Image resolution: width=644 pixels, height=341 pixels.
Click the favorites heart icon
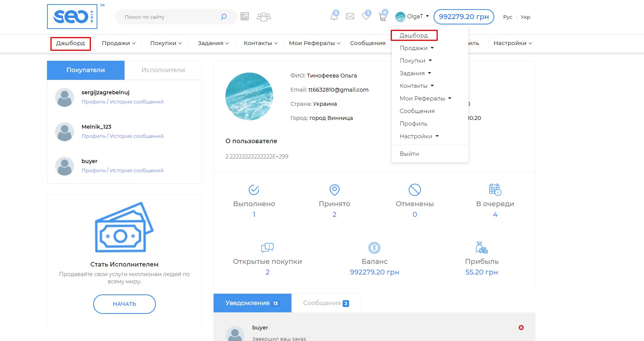366,16
